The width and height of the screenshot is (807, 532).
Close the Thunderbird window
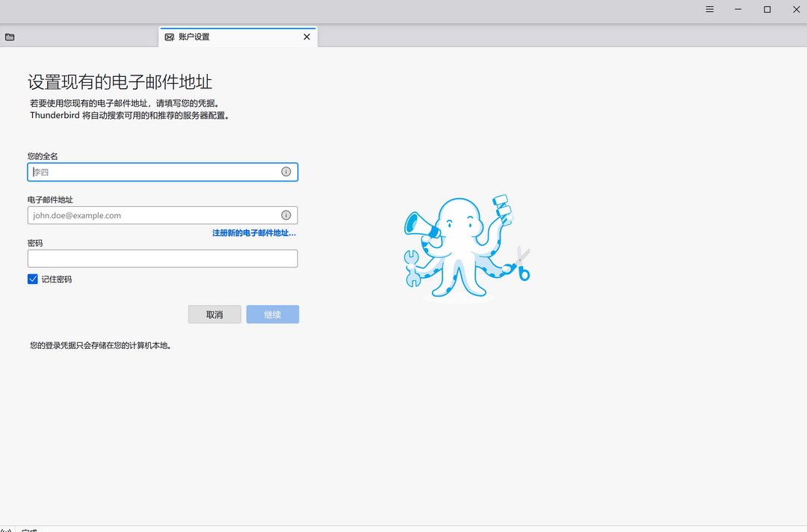click(x=797, y=9)
